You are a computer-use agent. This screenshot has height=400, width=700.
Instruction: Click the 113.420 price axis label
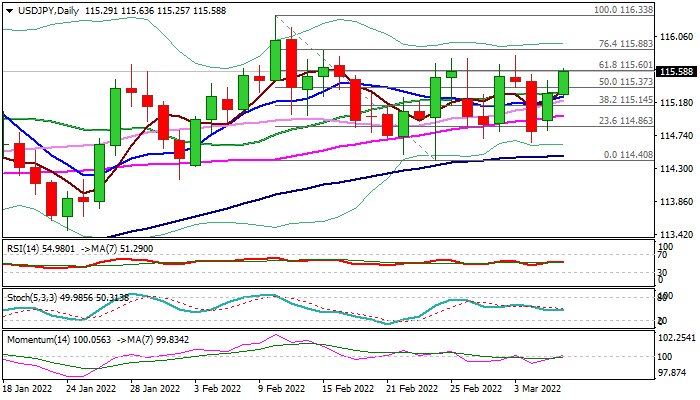(x=676, y=234)
